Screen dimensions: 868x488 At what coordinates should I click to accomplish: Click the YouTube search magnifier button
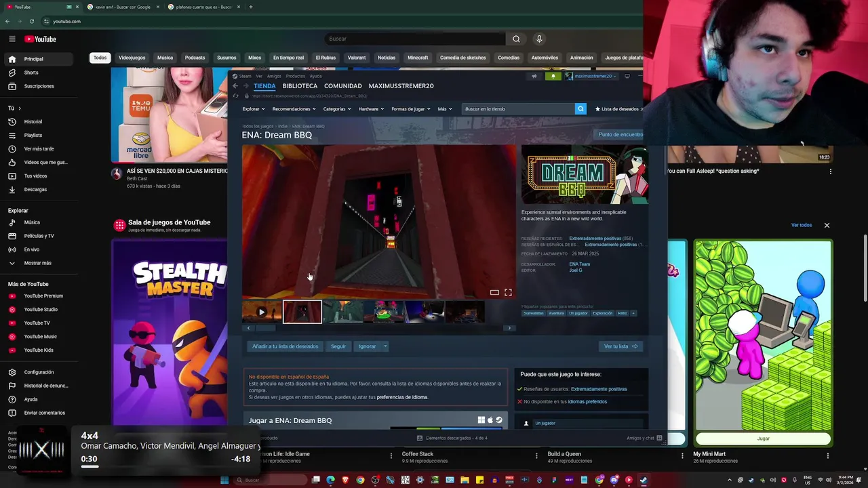tap(516, 39)
